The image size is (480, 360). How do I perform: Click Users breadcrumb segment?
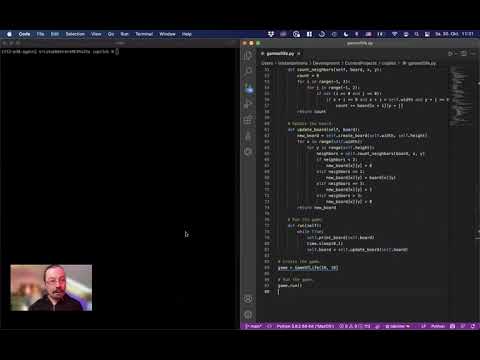click(267, 63)
